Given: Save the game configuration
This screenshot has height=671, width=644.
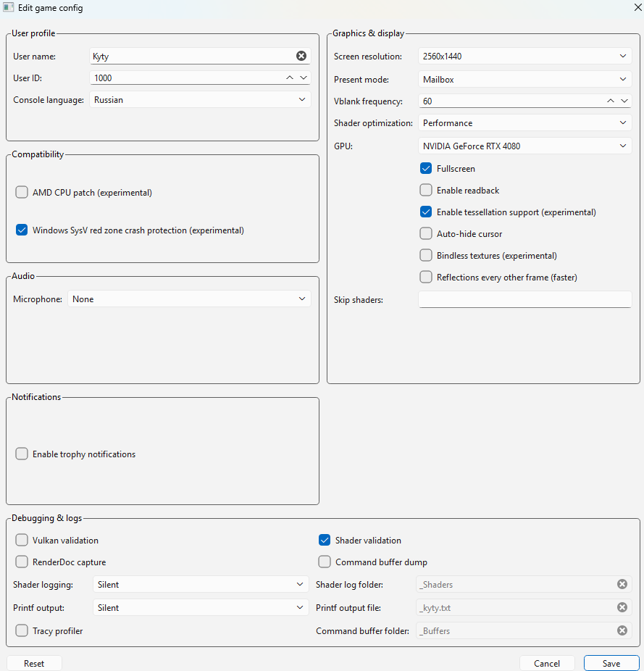Looking at the screenshot, I should pos(611,663).
